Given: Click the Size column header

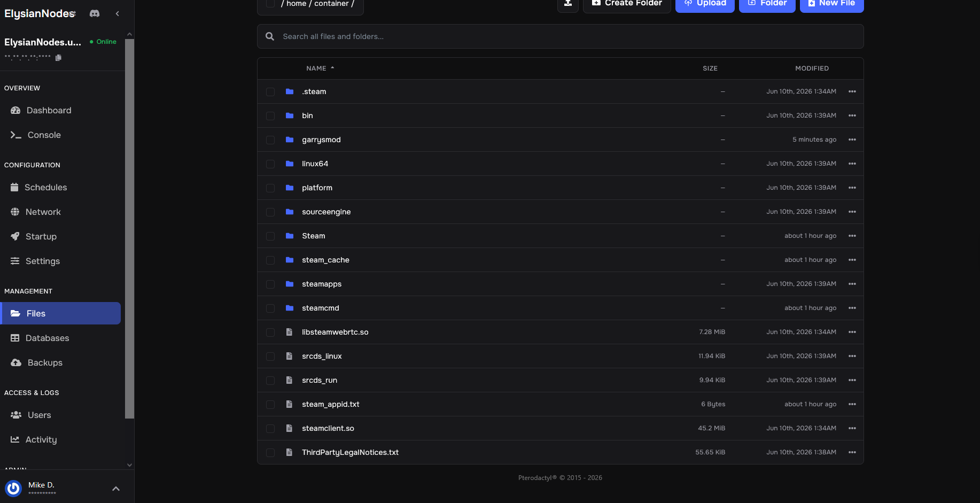Looking at the screenshot, I should pyautogui.click(x=710, y=68).
